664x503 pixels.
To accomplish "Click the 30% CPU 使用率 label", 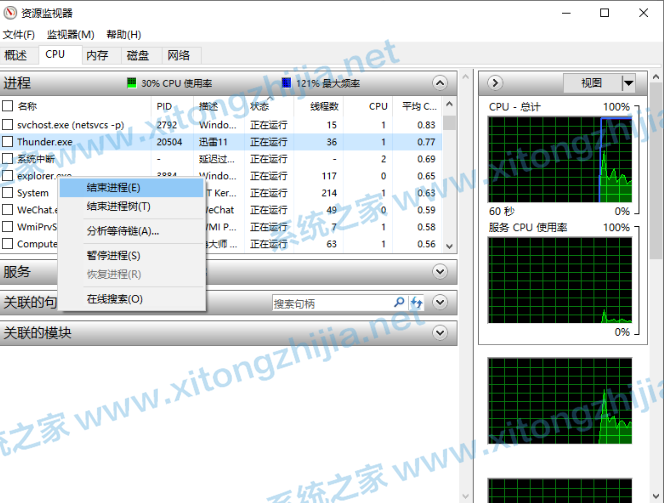I will coord(177,83).
